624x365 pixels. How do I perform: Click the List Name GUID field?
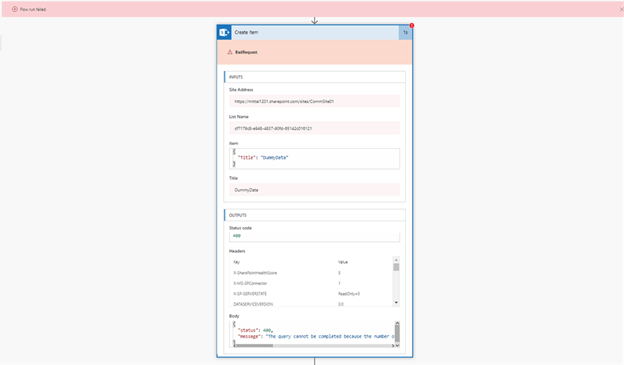point(314,128)
